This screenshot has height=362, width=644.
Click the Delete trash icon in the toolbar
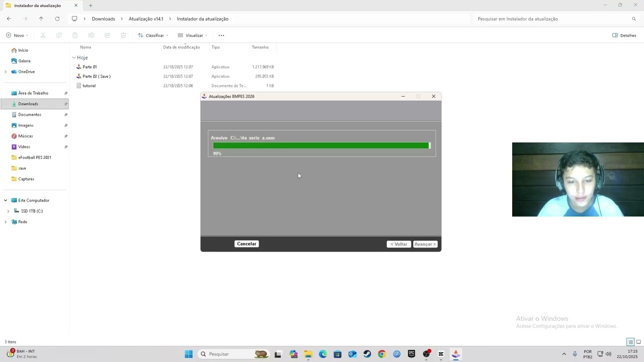coord(123,36)
